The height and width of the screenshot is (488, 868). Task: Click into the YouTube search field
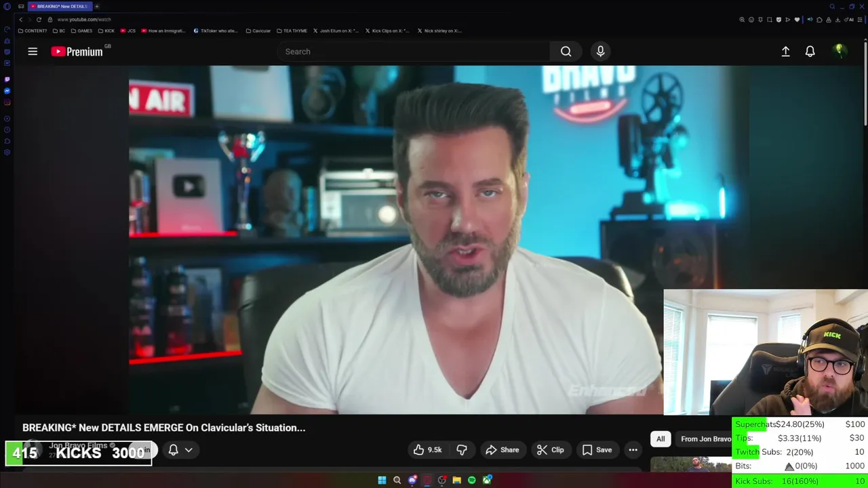coord(414,52)
